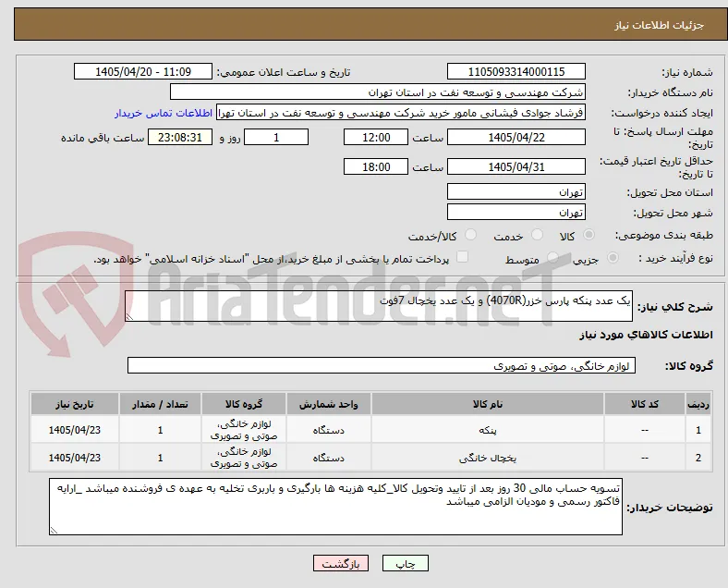The height and width of the screenshot is (588, 728).
Task: Click the تعداد / مقدار column header
Action: [160, 404]
